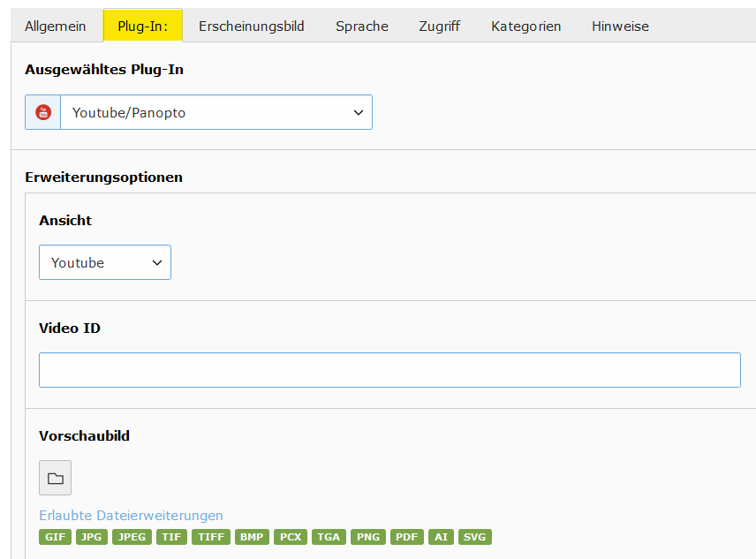The width and height of the screenshot is (756, 559).
Task: Open the Kategorien tab
Action: [526, 26]
